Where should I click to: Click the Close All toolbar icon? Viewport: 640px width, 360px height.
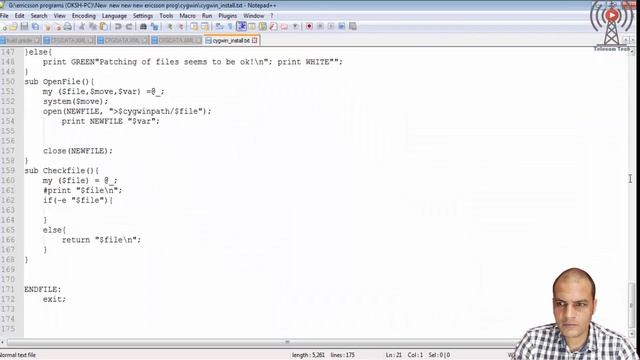58,27
